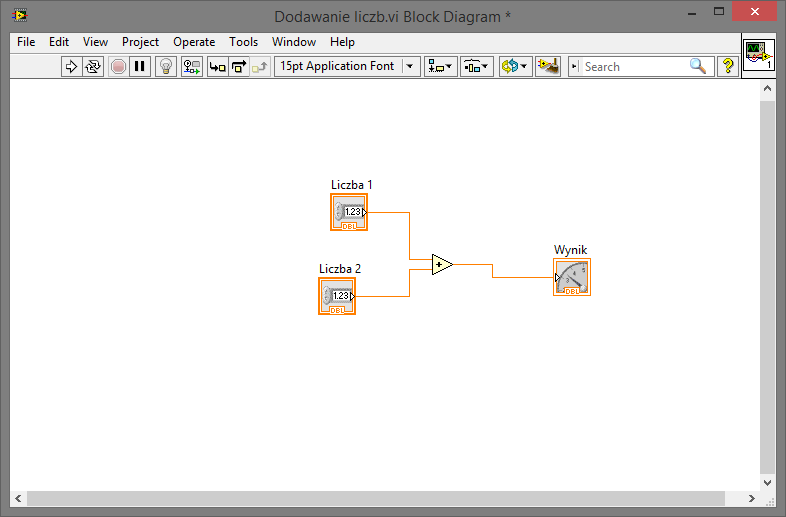The width and height of the screenshot is (786, 517).
Task: Toggle Highlight Execution light bulb
Action: click(x=167, y=67)
